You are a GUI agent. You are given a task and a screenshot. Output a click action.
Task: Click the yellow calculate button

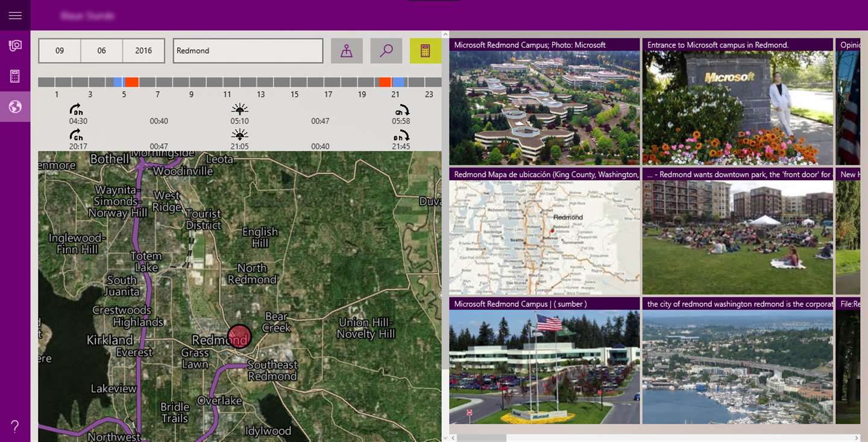(426, 51)
